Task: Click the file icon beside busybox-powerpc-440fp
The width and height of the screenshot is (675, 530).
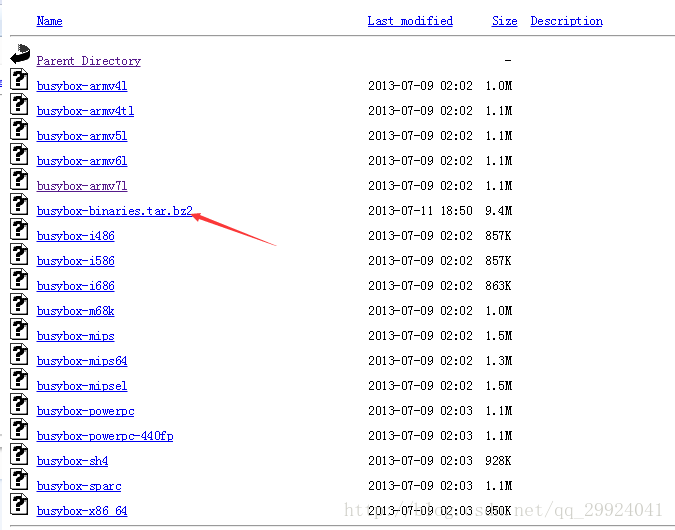Action: click(x=19, y=429)
